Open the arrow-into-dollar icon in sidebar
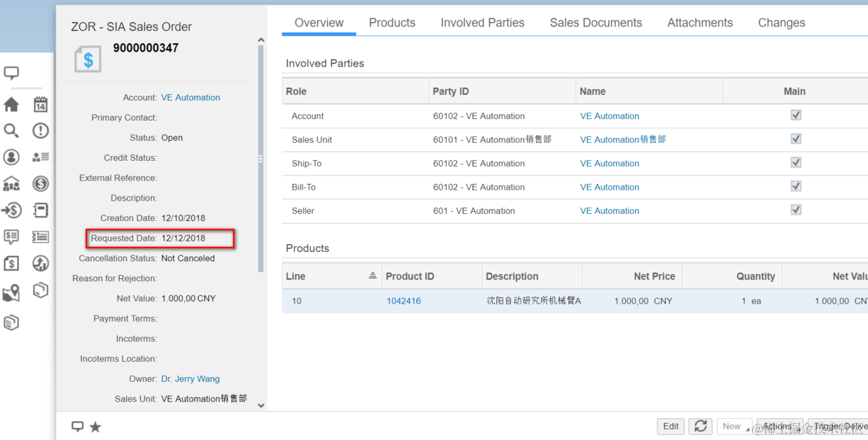Image resolution: width=868 pixels, height=440 pixels. tap(11, 211)
